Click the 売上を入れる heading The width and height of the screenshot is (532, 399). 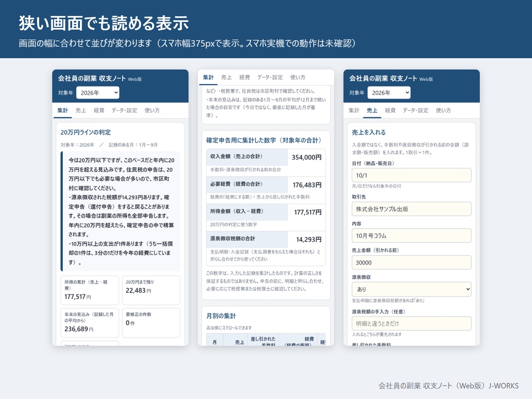(x=369, y=132)
